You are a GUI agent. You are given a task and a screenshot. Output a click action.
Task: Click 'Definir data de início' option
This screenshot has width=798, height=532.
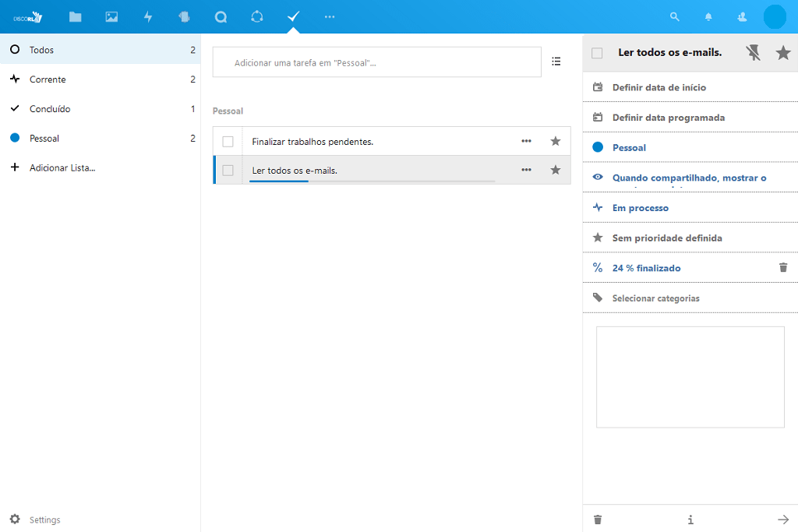click(x=659, y=87)
